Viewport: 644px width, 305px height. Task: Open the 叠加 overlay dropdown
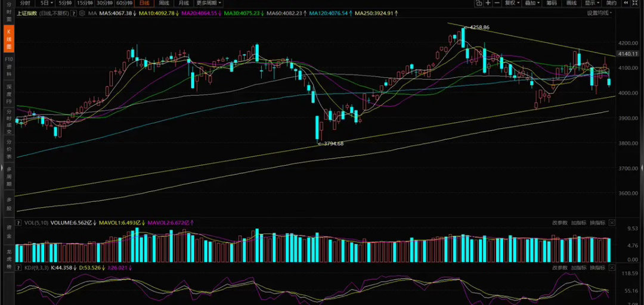532,3
